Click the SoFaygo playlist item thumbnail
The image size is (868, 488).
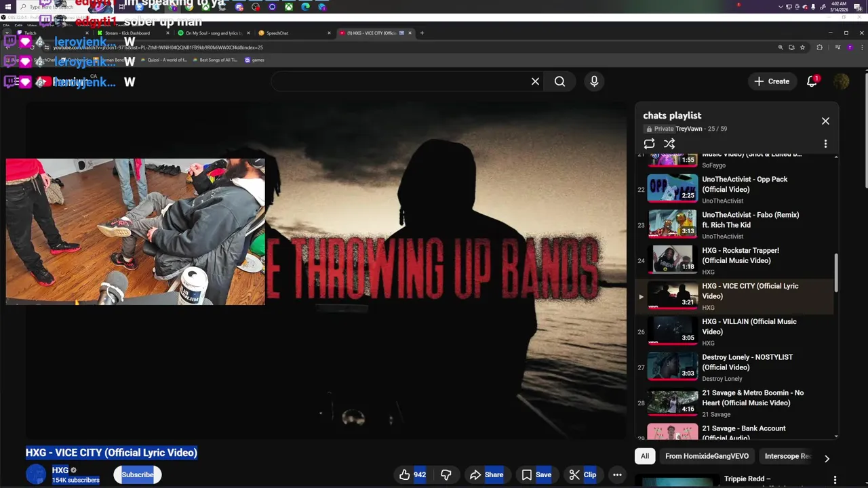click(x=672, y=160)
